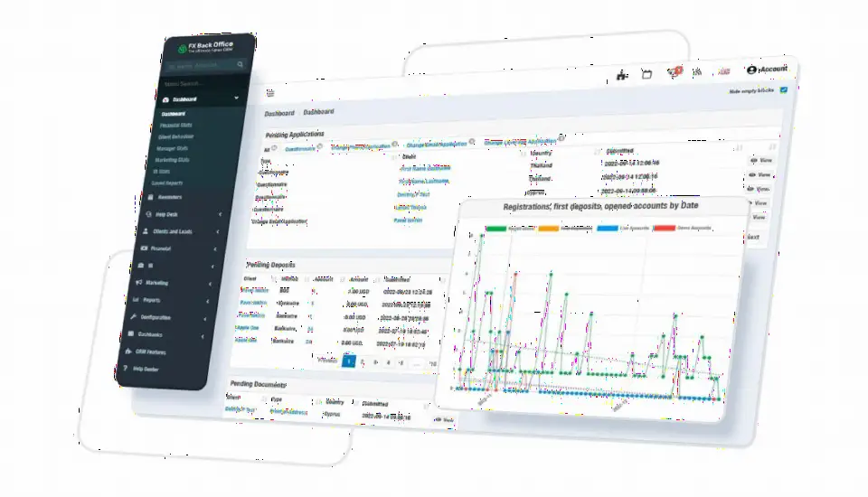
Task: Click the IB briefcase icon in sidebar
Action: pos(141,265)
